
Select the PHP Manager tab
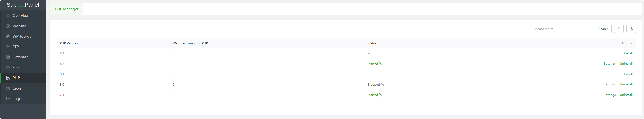[67, 9]
